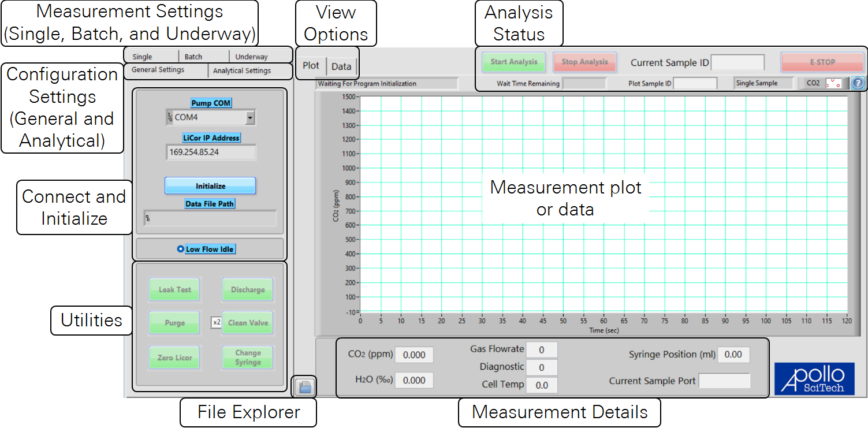
Task: Click the Data File Path browse glyph
Action: tap(147, 218)
